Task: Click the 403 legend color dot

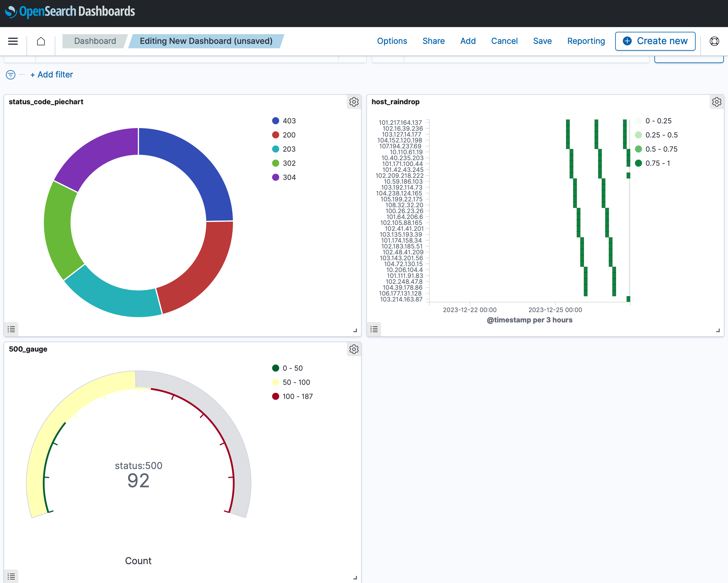Action: pos(276,121)
